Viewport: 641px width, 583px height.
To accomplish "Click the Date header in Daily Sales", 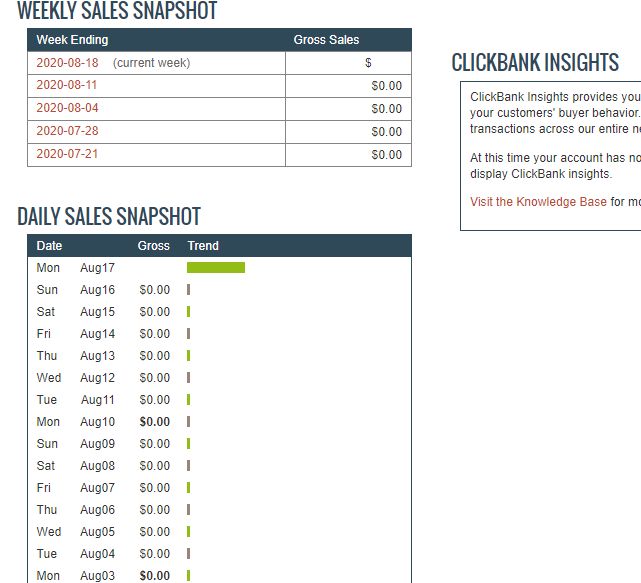I will tap(49, 246).
